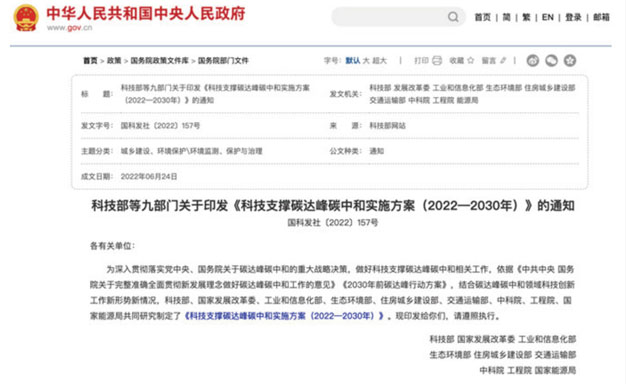Select 默认 font size
This screenshot has width=626, height=390.
point(353,61)
